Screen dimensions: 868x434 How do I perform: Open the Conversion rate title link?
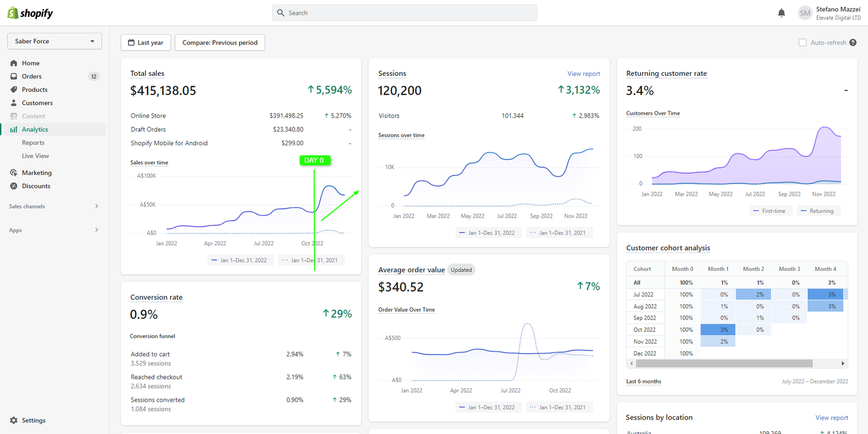point(156,297)
